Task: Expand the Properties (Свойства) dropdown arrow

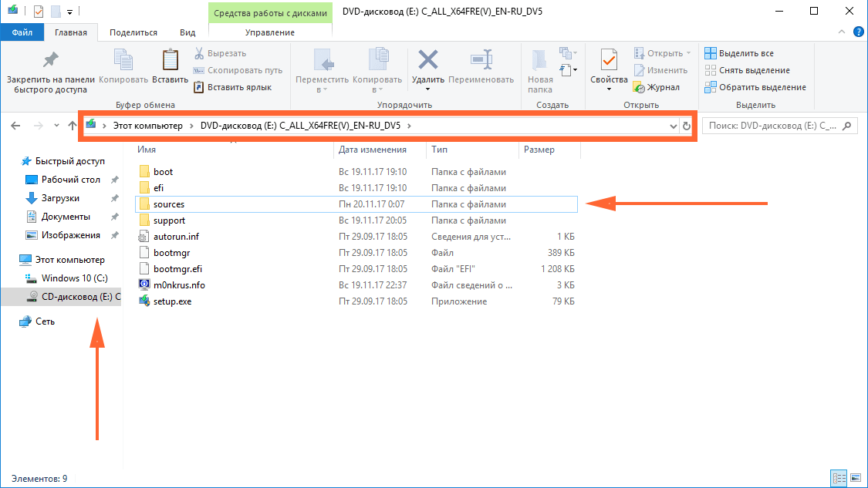Action: click(609, 89)
